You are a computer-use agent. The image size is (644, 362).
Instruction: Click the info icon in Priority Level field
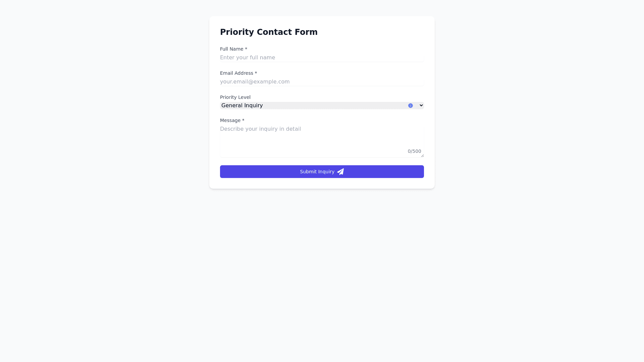pyautogui.click(x=410, y=106)
